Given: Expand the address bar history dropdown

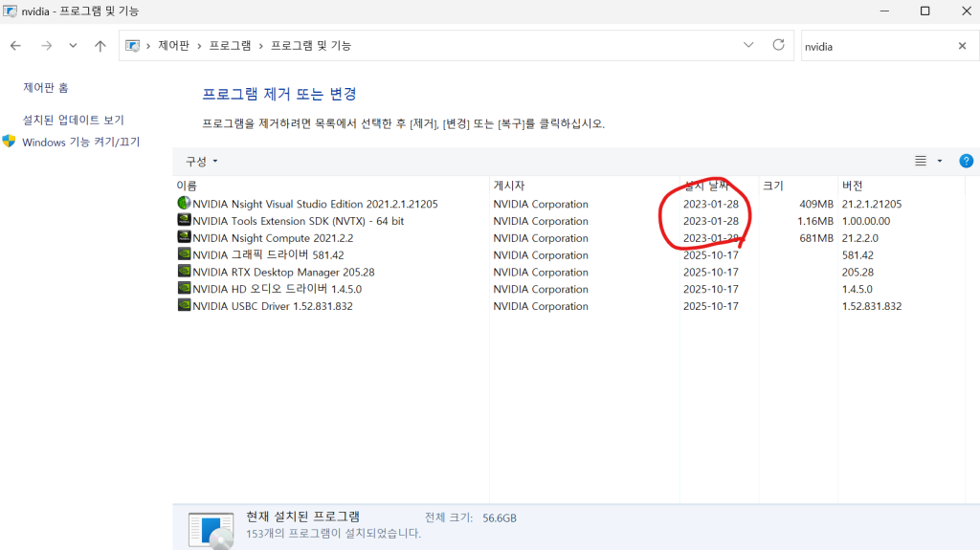Looking at the screenshot, I should click(x=748, y=45).
